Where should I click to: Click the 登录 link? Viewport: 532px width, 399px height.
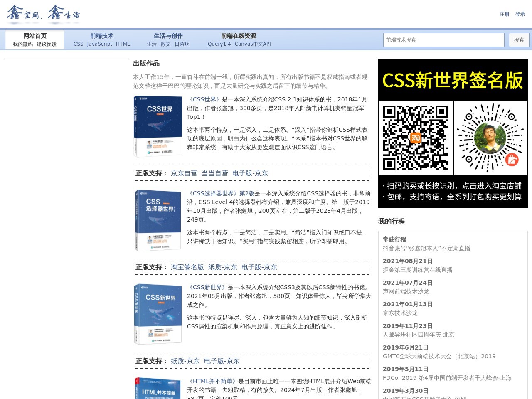click(520, 14)
